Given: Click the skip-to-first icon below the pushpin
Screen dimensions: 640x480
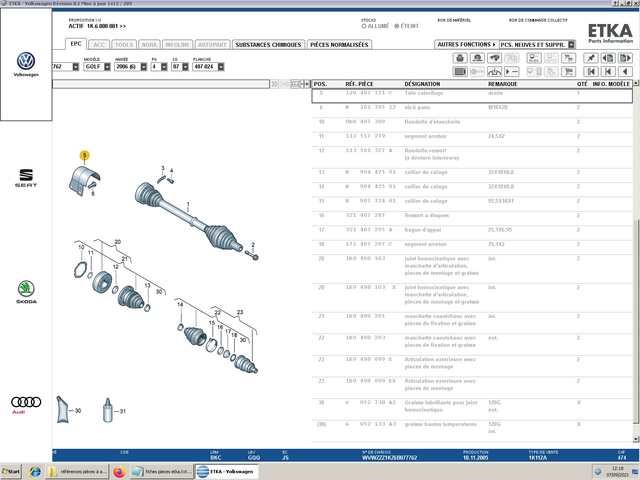Looking at the screenshot, I should coord(591,72).
